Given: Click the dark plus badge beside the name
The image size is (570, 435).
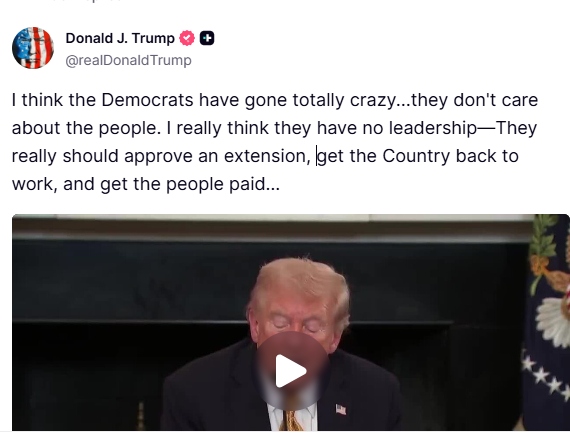Looking at the screenshot, I should [207, 38].
